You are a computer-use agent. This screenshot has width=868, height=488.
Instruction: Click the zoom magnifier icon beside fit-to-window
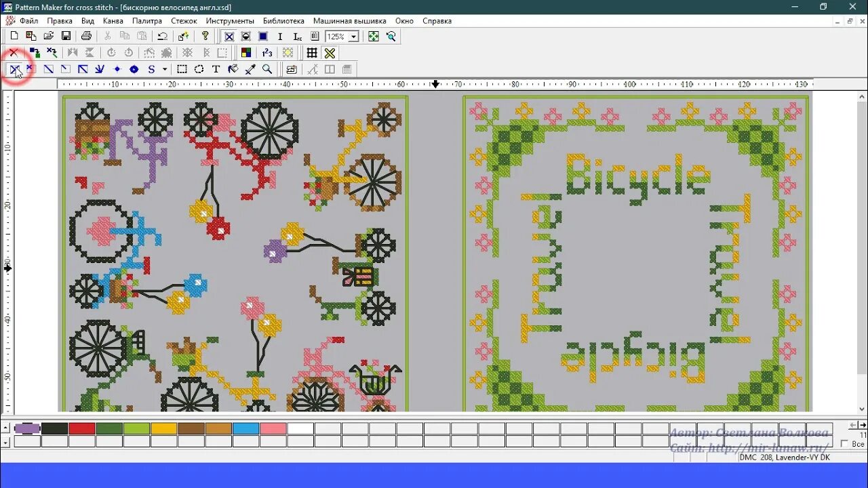pos(391,37)
